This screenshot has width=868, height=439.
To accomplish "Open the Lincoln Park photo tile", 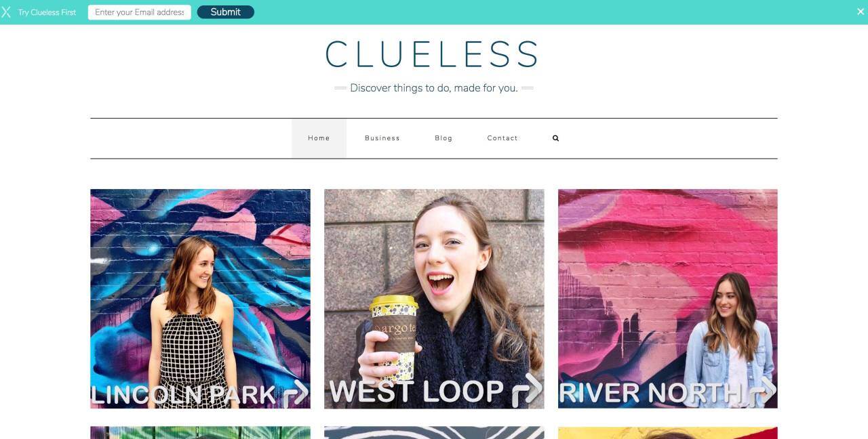I will (200, 299).
